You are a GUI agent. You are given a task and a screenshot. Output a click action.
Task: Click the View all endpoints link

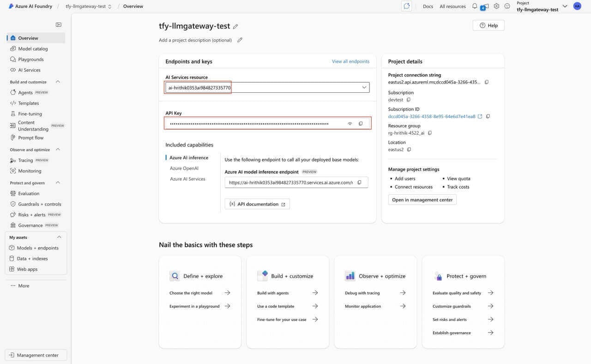350,61
